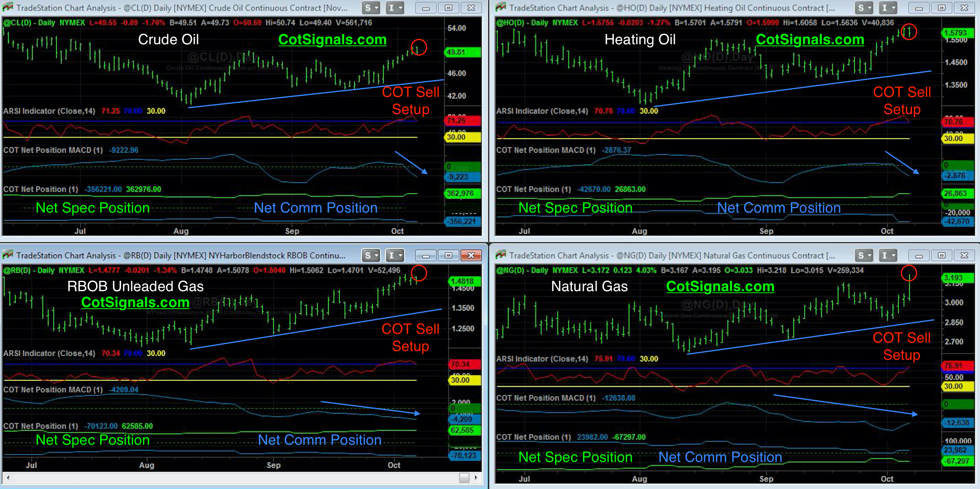The height and width of the screenshot is (489, 980).
Task: Click the scroll-left arrow below RBOB chart
Action: tap(8, 477)
